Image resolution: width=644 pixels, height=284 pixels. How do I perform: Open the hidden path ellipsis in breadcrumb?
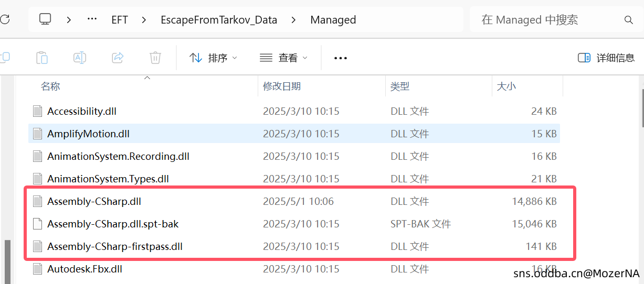pyautogui.click(x=92, y=20)
